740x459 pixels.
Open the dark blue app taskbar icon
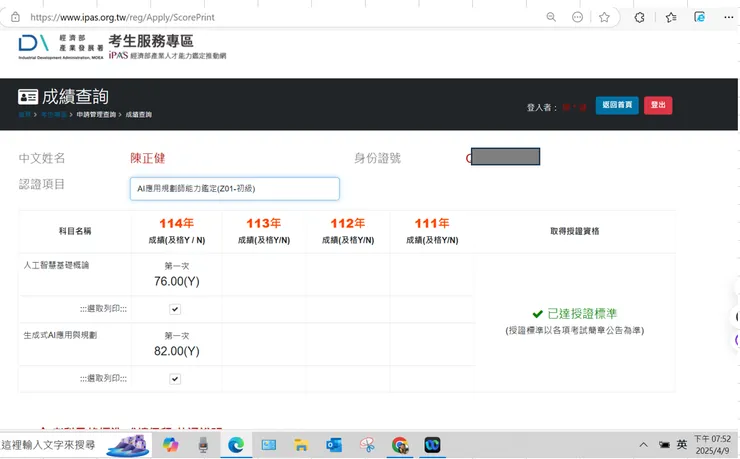pos(432,445)
